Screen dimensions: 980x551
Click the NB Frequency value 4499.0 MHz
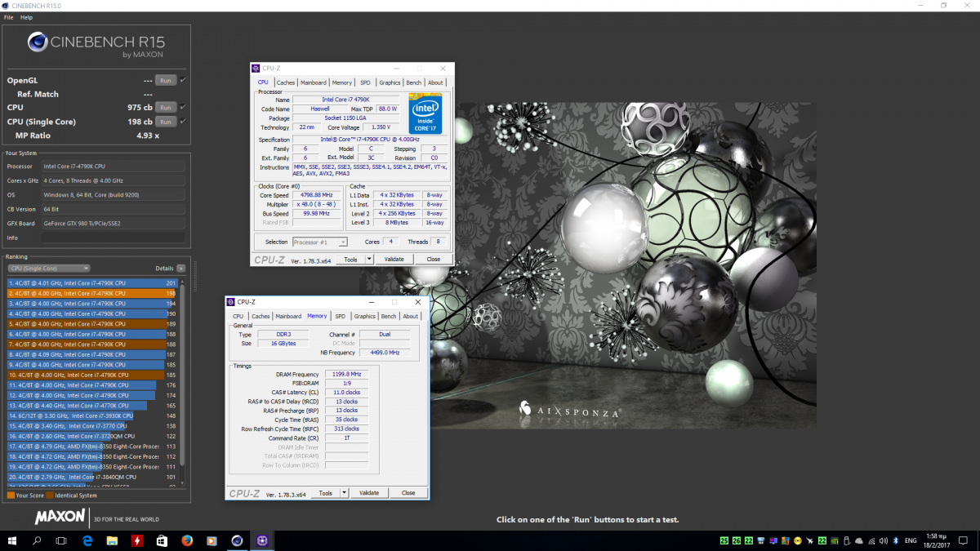pos(384,353)
